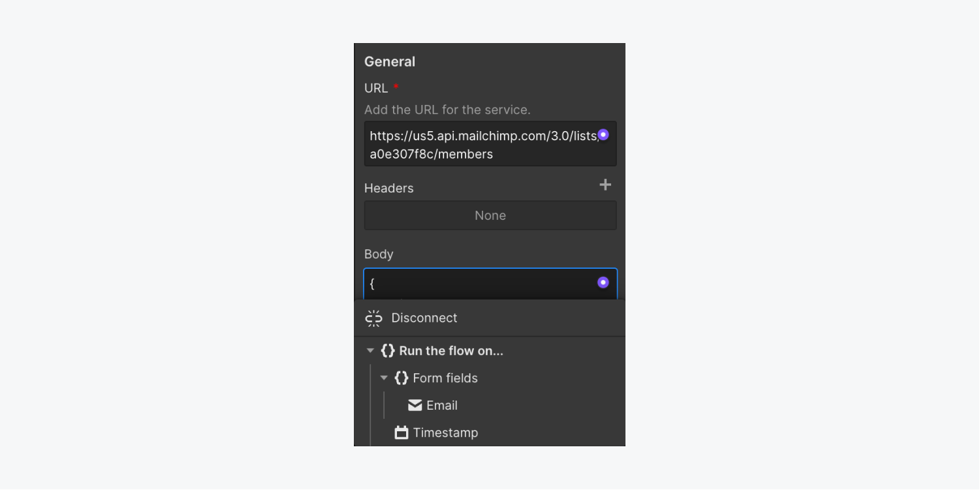Screen dimensions: 980x490
Task: Click the Headers None box
Action: 490,215
